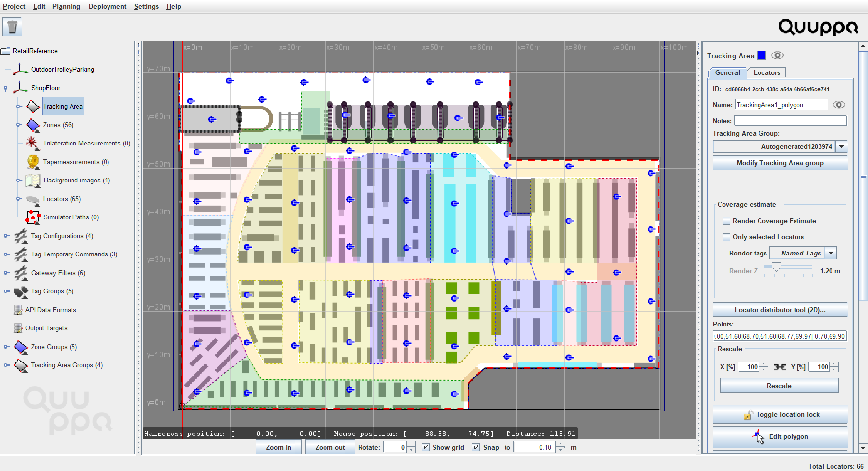
Task: Click the Snap distance input field
Action: point(535,447)
